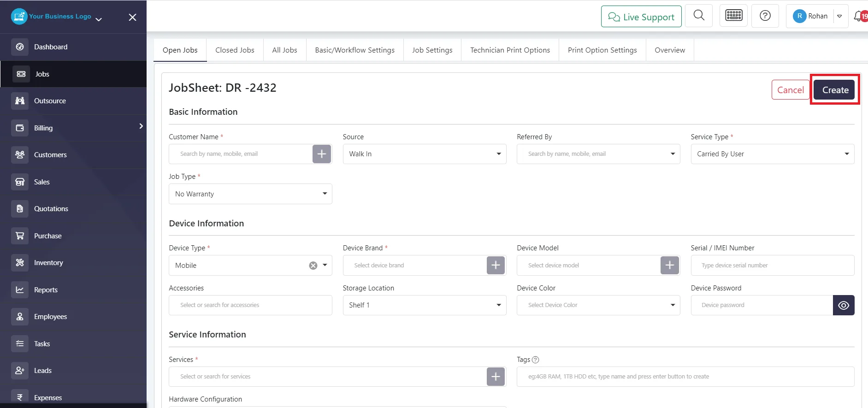
Task: Open Service Type dropdown Carried By User
Action: pyautogui.click(x=773, y=154)
